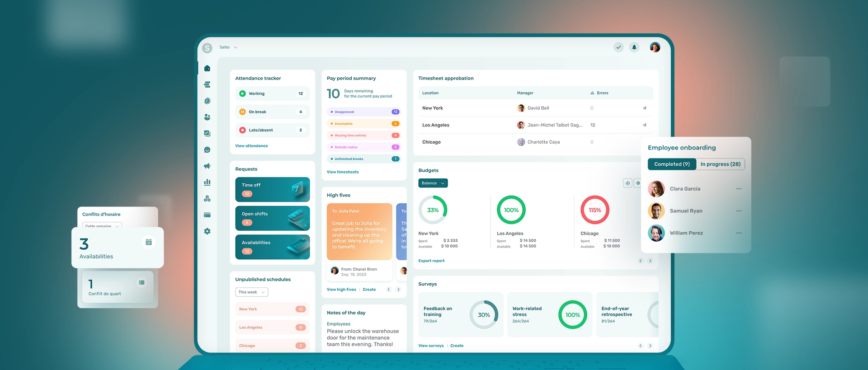Open the employees people sidebar icon
Image resolution: width=868 pixels, height=370 pixels.
click(x=207, y=117)
